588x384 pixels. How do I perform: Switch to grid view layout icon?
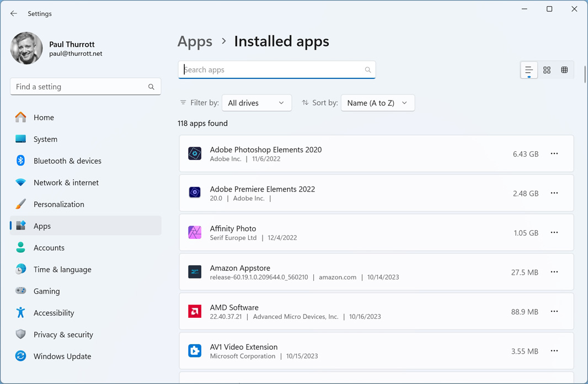[547, 70]
